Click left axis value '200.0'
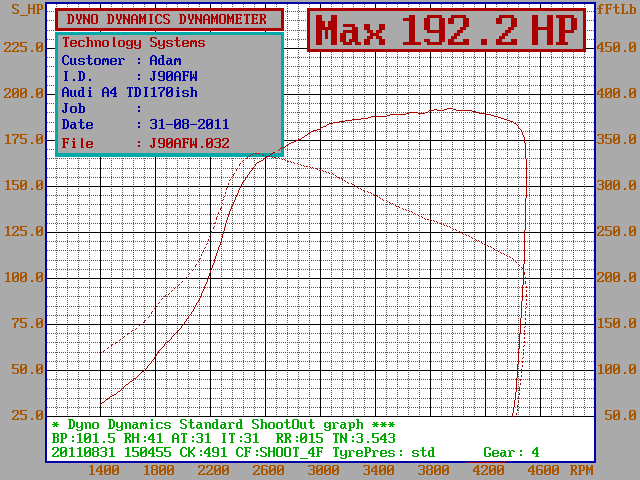640x480 pixels. click(23, 93)
